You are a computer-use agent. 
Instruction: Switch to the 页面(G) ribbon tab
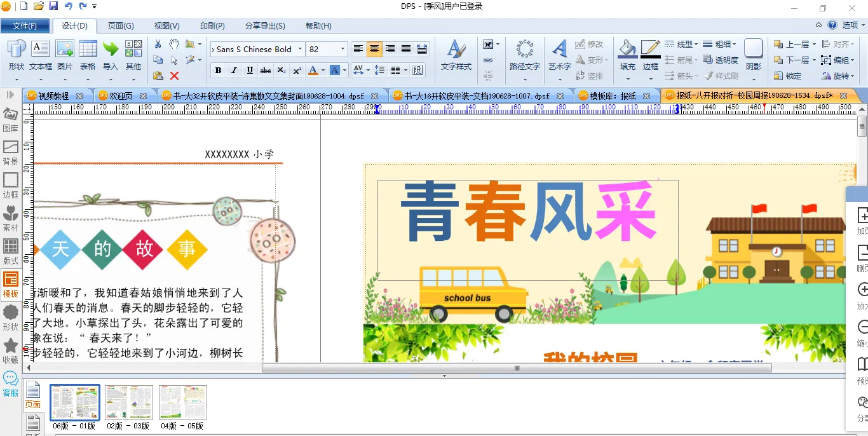click(x=121, y=26)
